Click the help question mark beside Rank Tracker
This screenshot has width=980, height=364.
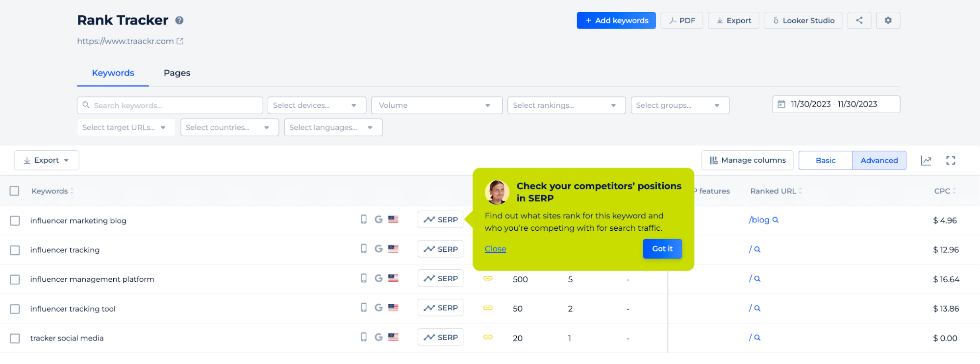point(179,21)
